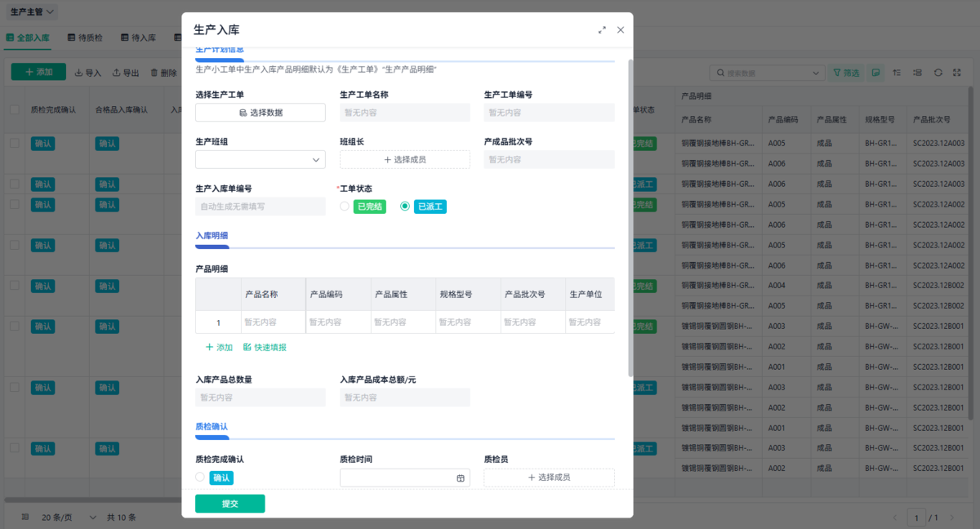Screen dimensions: 980x529
Task: Switch to the 全部入库 tab
Action: 28,38
